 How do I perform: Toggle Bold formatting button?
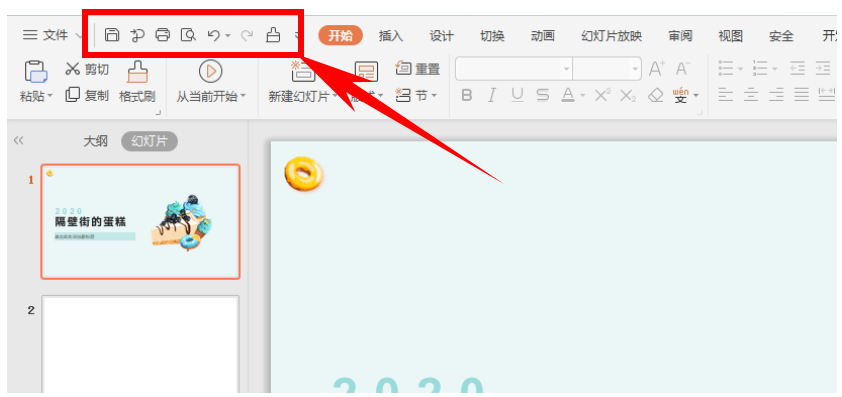[x=467, y=96]
